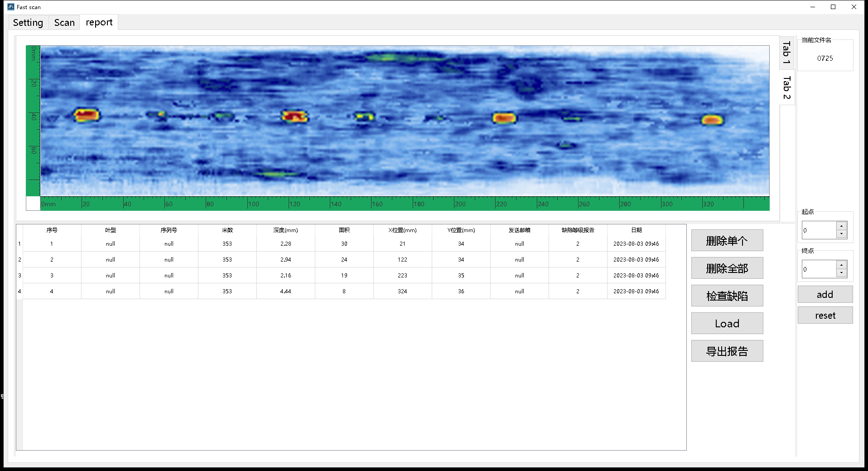The height and width of the screenshot is (471, 868).
Task: Select table row 3 header
Action: [x=19, y=276]
